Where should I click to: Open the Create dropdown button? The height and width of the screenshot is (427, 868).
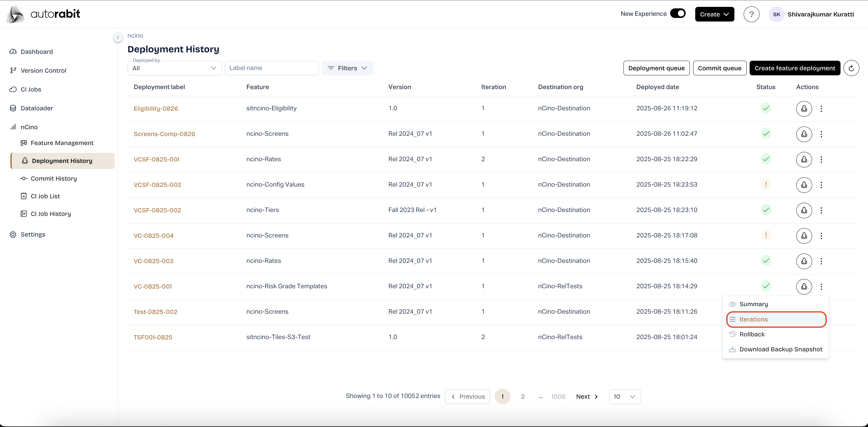click(x=714, y=14)
